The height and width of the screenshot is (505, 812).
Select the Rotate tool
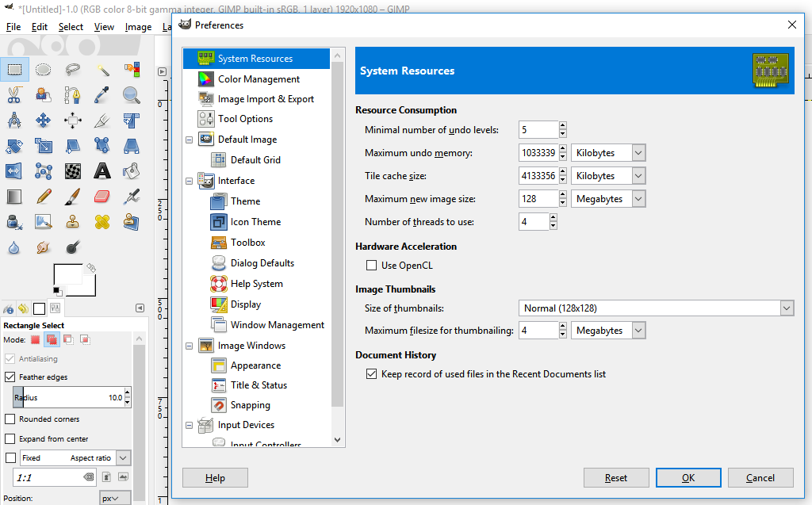(x=14, y=146)
